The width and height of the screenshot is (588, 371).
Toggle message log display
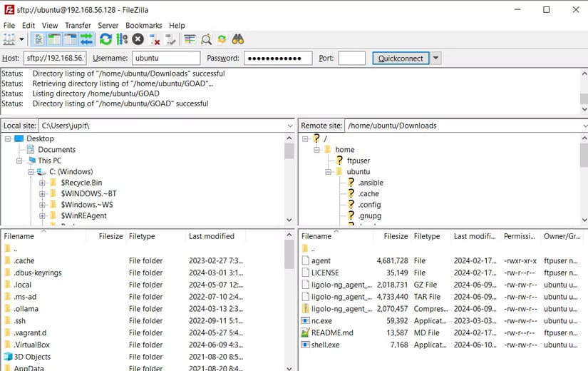38,39
